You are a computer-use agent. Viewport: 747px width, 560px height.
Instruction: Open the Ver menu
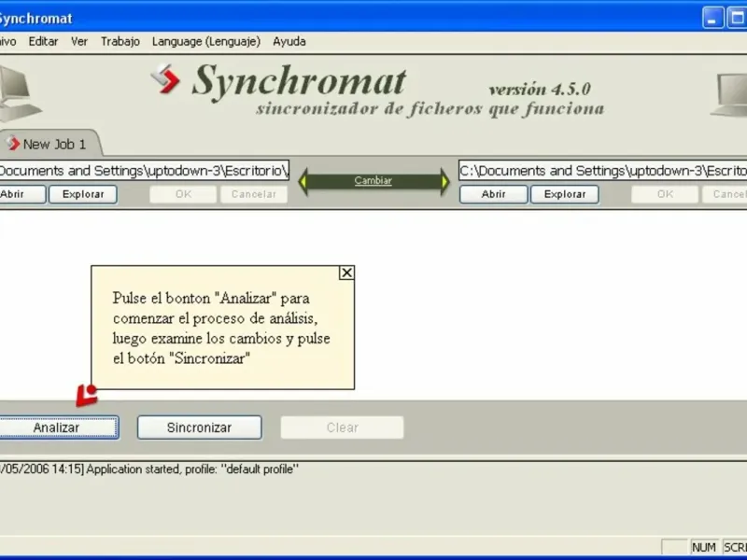pos(79,41)
